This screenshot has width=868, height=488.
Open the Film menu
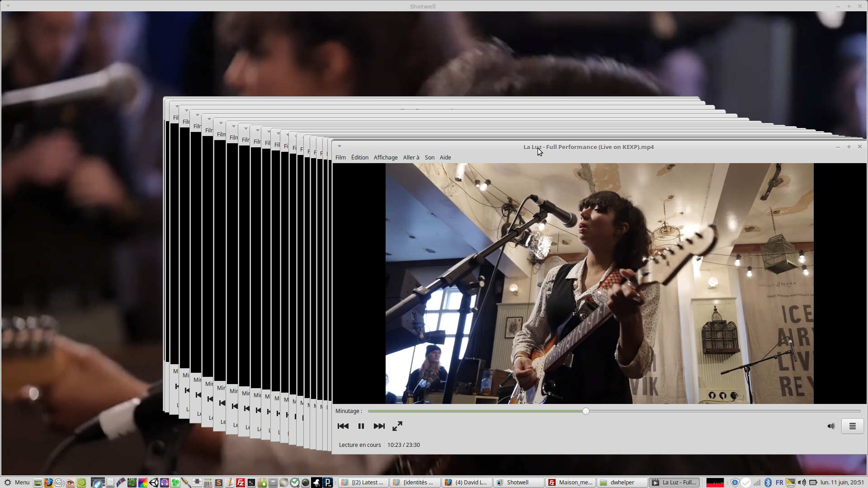(x=340, y=157)
